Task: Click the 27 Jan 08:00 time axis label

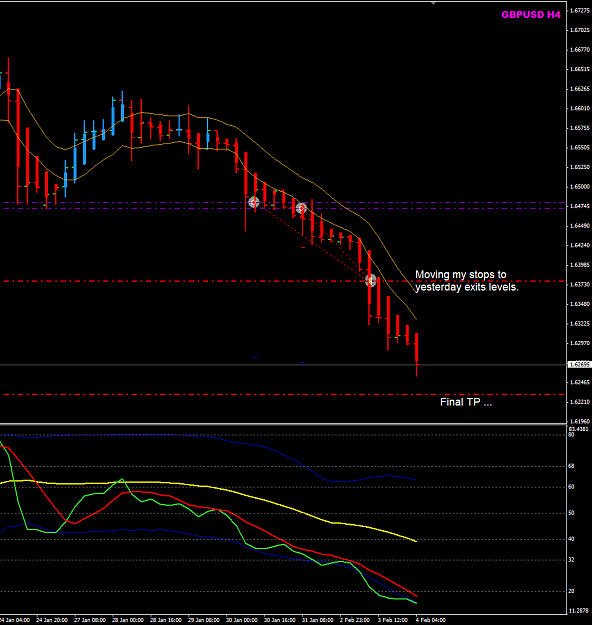Action: click(90, 620)
